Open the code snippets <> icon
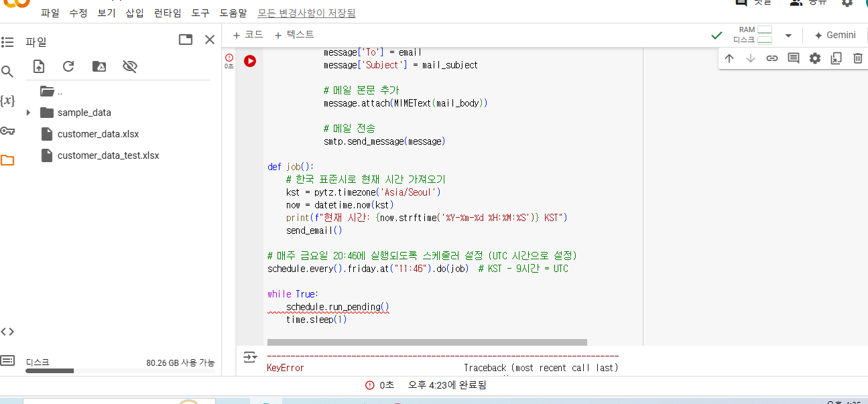868x404 pixels. click(7, 331)
